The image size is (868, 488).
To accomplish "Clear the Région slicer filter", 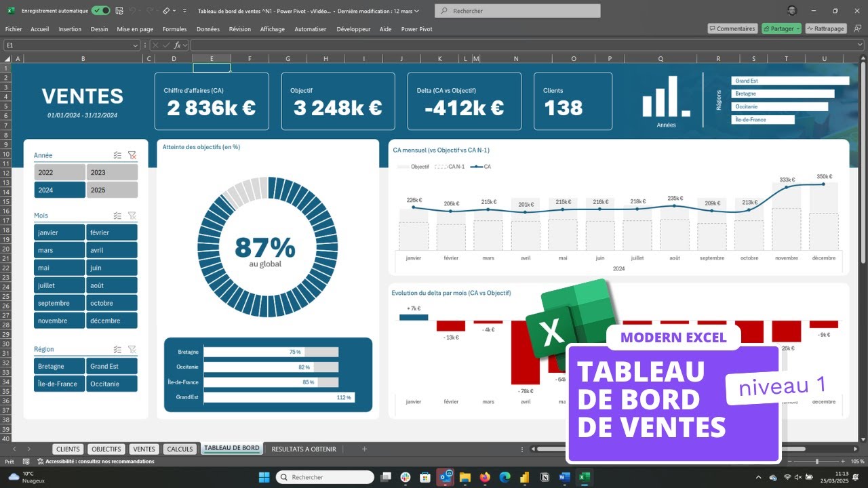I will click(132, 349).
